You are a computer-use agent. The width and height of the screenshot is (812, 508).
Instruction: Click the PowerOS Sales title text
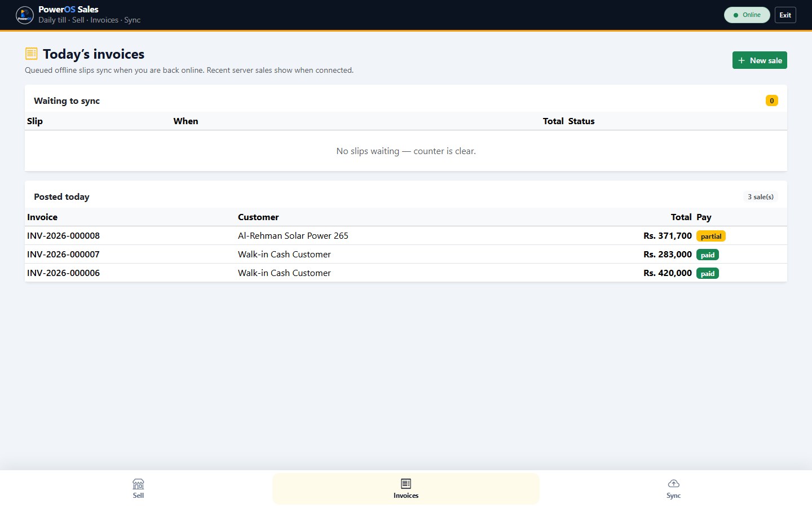68,10
